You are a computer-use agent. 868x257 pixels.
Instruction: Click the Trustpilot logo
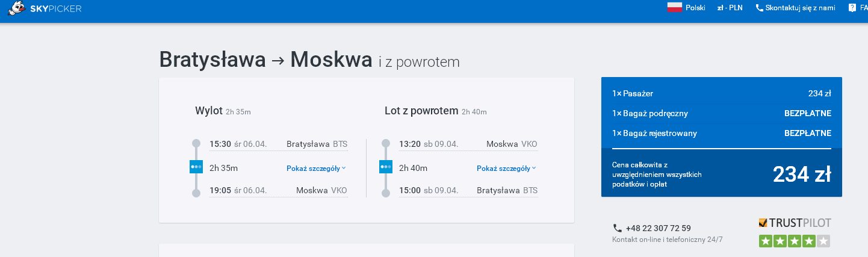coord(795,223)
